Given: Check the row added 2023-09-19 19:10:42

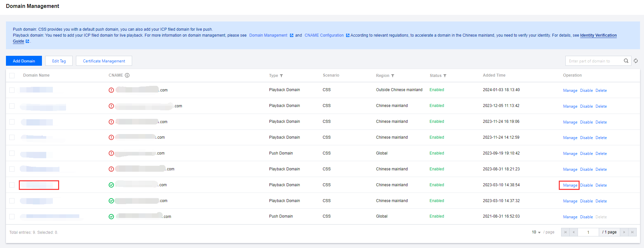Looking at the screenshot, I should [12, 153].
